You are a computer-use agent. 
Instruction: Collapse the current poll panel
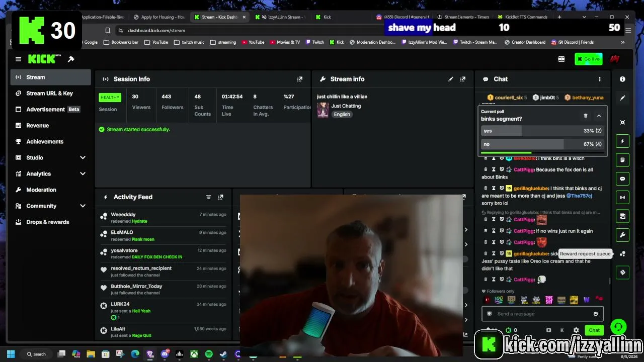pos(599,116)
